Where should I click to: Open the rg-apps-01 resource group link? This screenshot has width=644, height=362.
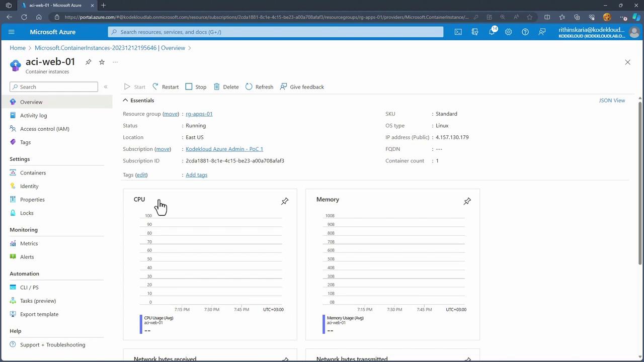[x=199, y=114]
